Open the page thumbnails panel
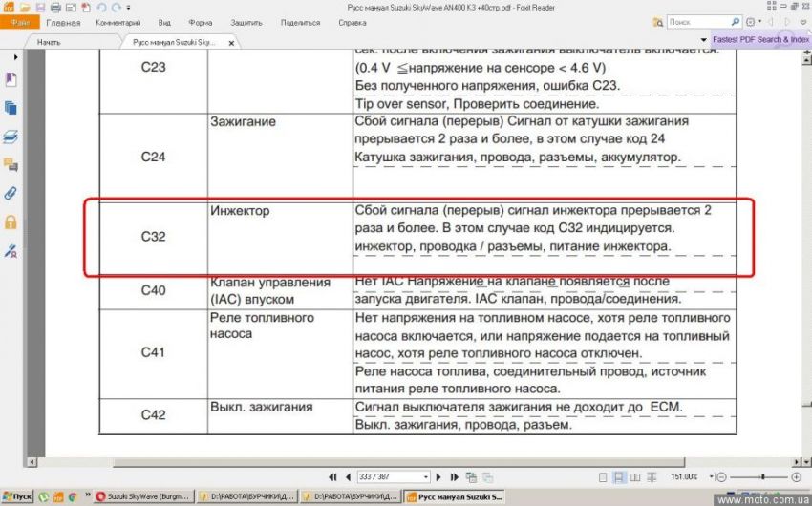 11,108
